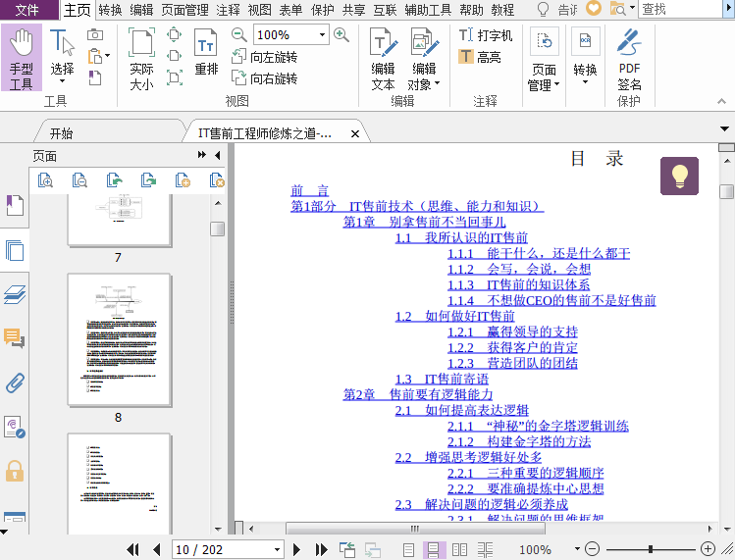This screenshot has height=560, width=735.
Task: Zoom out with the minus magnifier
Action: click(x=239, y=34)
